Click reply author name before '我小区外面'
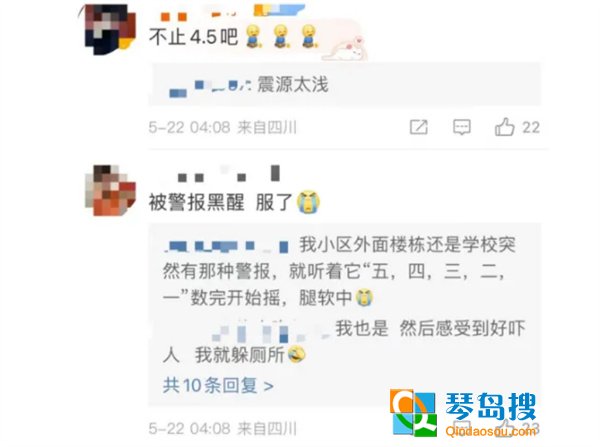600x447 pixels. coord(227,246)
